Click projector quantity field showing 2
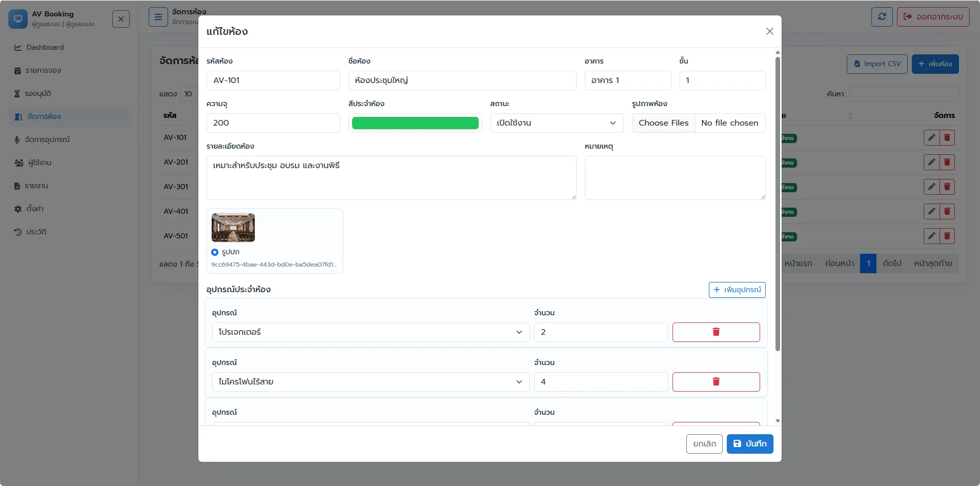 coord(601,332)
